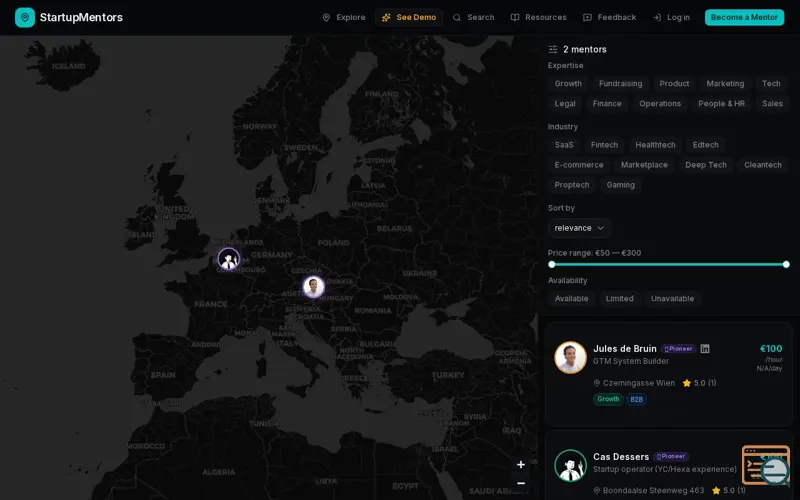Click the Pioneer badge next to Cas Dessers
Screen dimensions: 800x500
671,457
